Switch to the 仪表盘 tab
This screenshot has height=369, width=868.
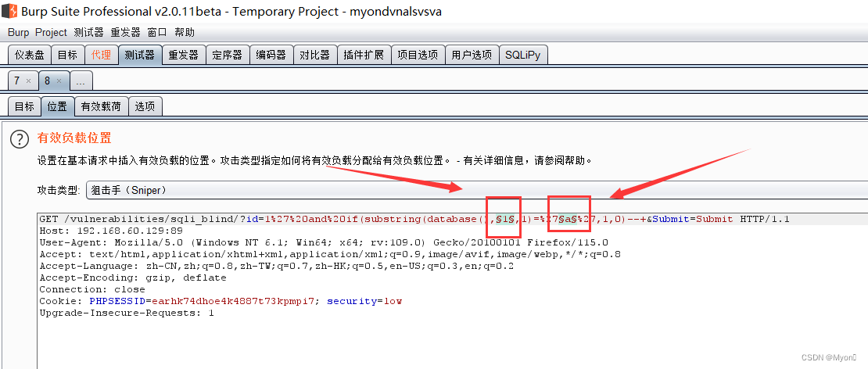(x=30, y=55)
